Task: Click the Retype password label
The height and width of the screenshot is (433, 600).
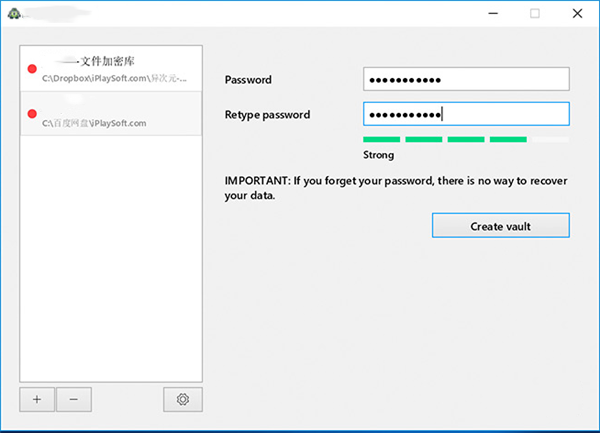Action: click(267, 114)
